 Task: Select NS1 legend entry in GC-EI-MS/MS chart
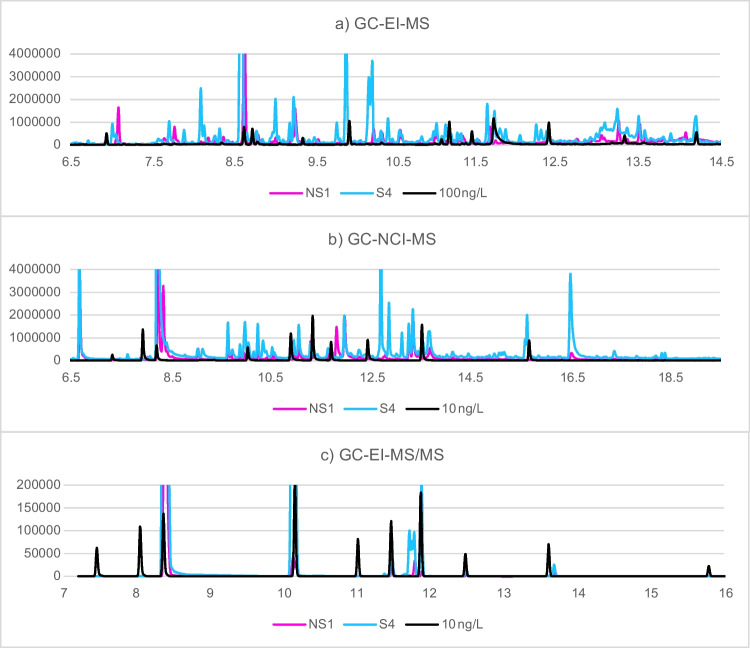click(303, 625)
